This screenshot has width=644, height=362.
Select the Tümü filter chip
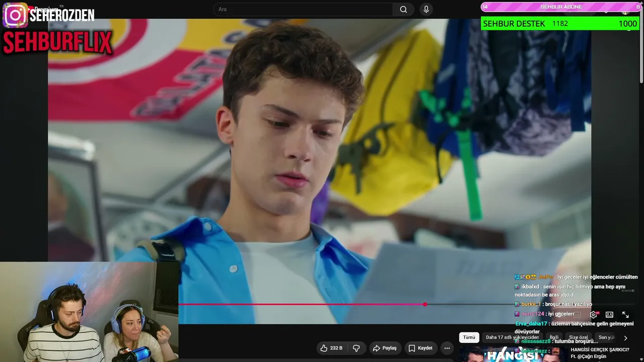[x=469, y=337]
